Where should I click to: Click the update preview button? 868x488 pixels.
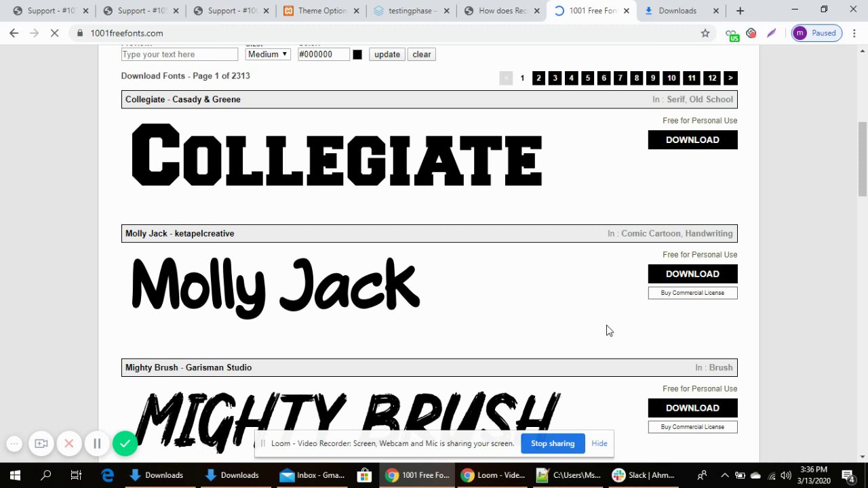(x=387, y=54)
